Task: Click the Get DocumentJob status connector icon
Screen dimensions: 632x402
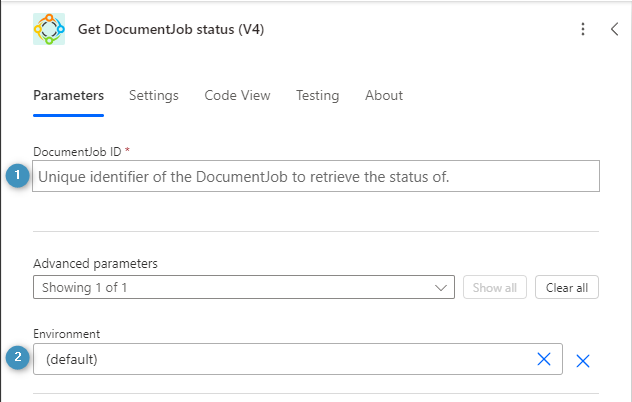Action: pyautogui.click(x=49, y=29)
